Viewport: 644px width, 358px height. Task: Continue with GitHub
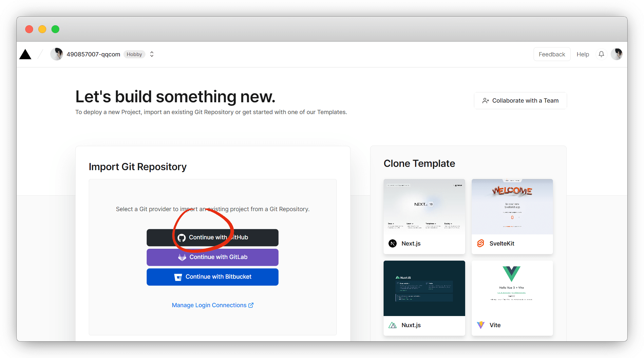(x=213, y=237)
